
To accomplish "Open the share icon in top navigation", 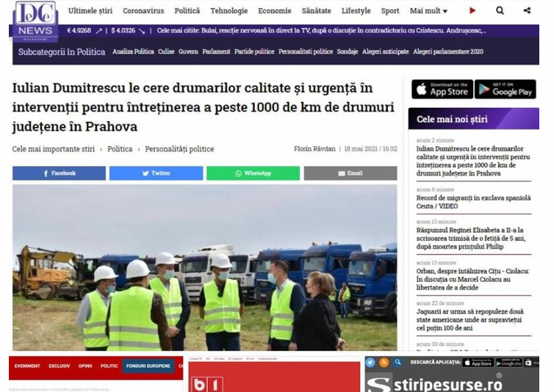I will [527, 10].
